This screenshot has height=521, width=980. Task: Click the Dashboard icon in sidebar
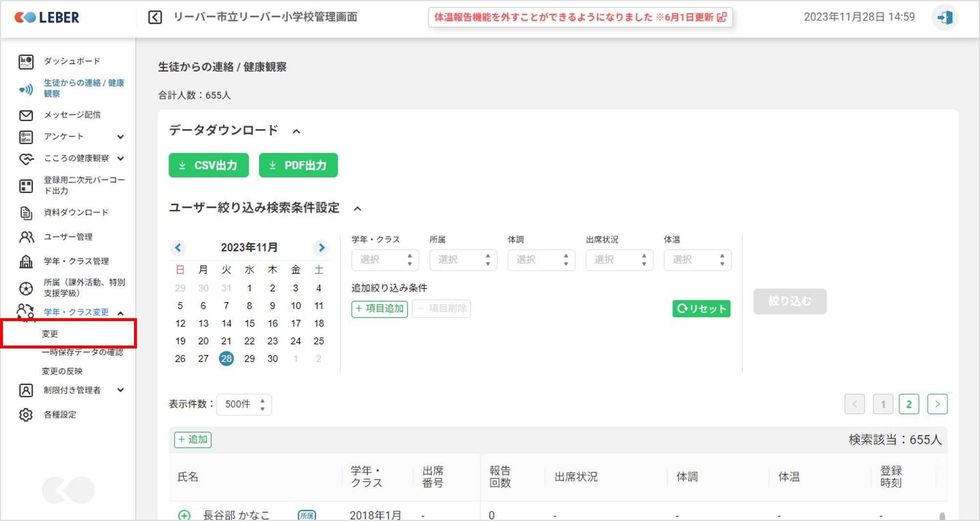tap(26, 62)
